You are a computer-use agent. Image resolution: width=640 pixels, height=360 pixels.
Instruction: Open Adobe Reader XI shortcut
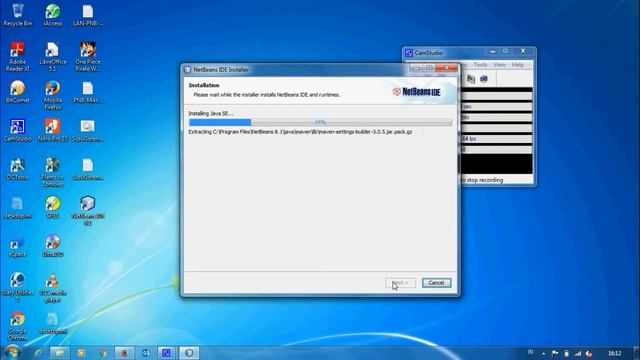(18, 57)
